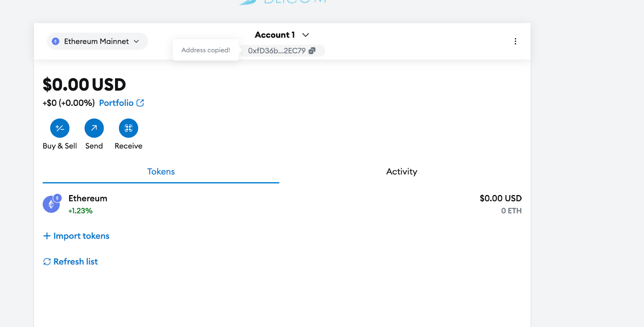
Task: Open the Portfolio link
Action: pos(116,103)
